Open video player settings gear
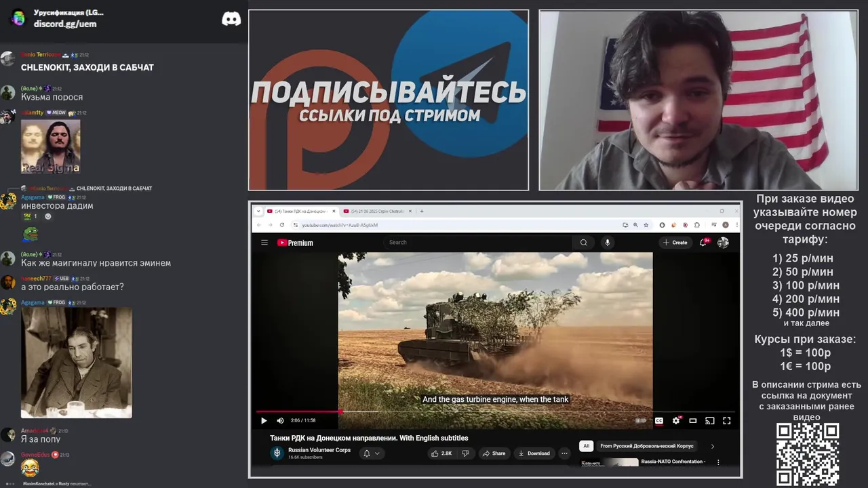 (676, 421)
